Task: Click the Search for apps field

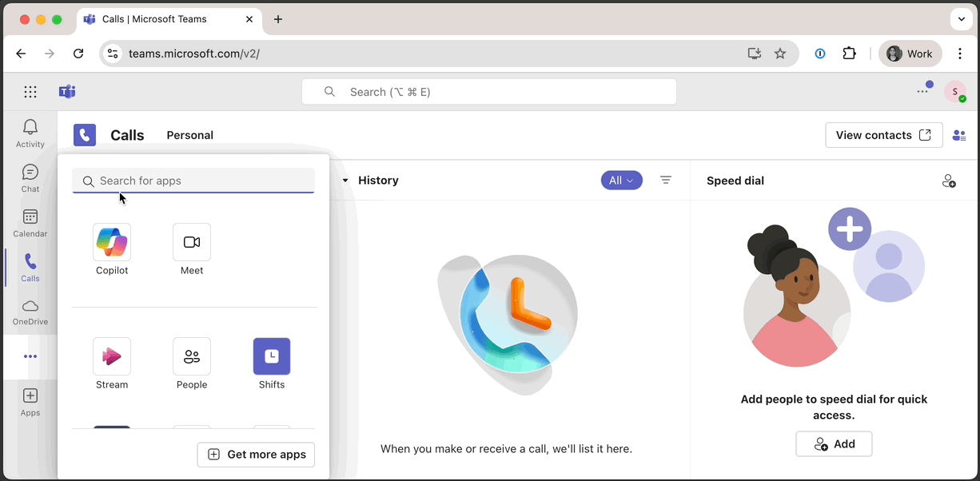Action: pos(193,181)
